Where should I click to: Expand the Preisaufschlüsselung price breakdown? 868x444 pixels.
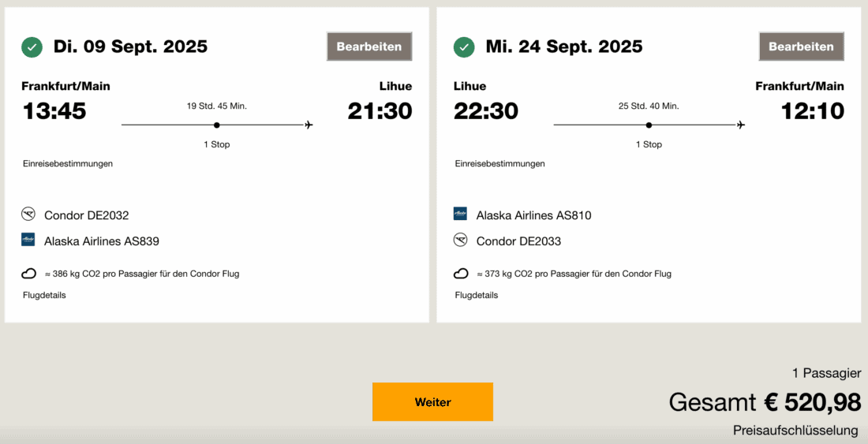click(x=795, y=431)
